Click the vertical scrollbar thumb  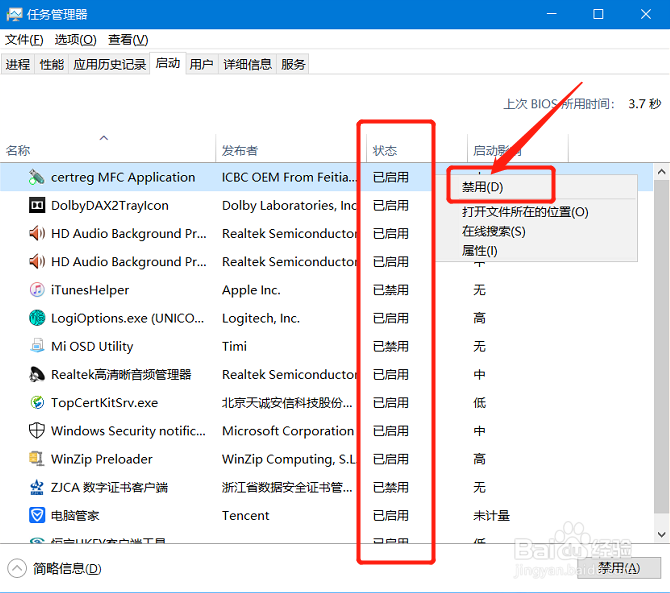661,346
